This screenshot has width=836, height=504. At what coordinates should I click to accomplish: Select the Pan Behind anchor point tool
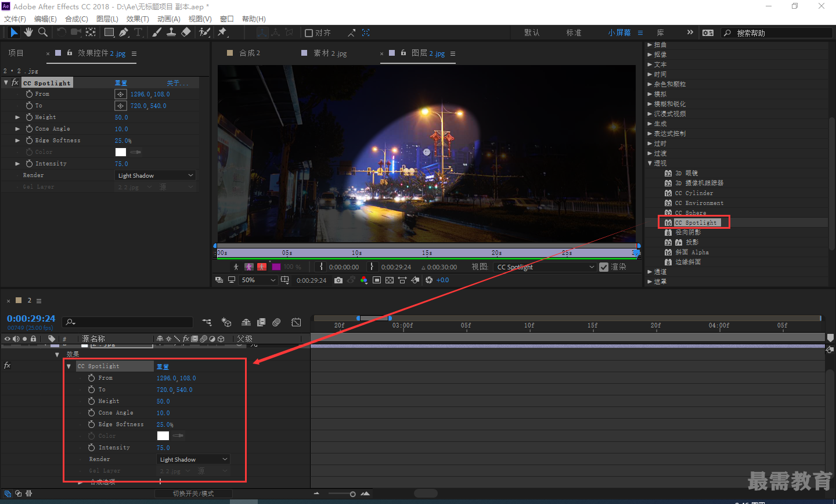pyautogui.click(x=91, y=33)
